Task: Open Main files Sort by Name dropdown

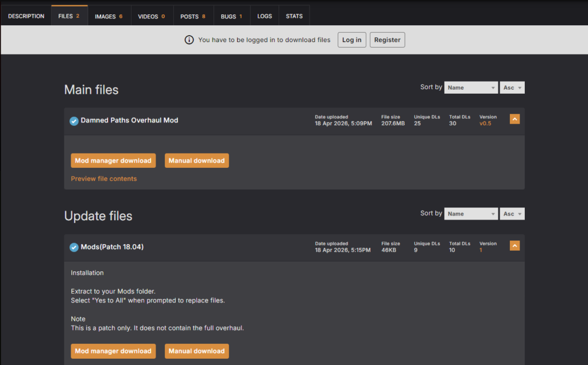Action: (471, 87)
